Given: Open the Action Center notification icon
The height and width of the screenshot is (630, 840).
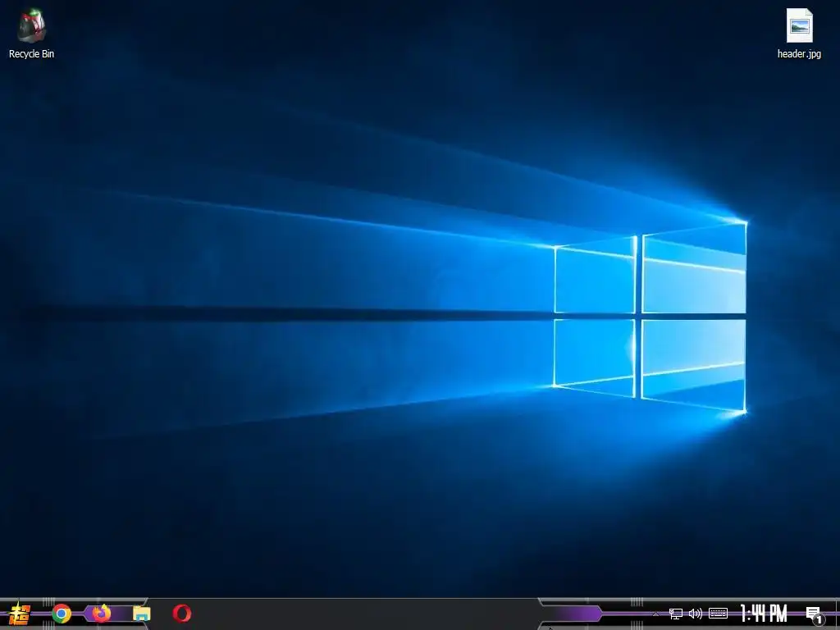Looking at the screenshot, I should [815, 615].
